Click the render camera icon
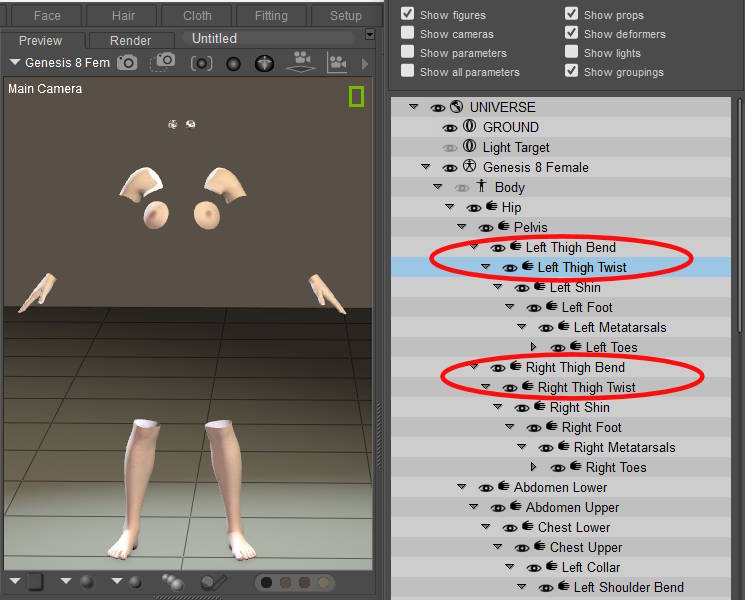 click(x=127, y=62)
